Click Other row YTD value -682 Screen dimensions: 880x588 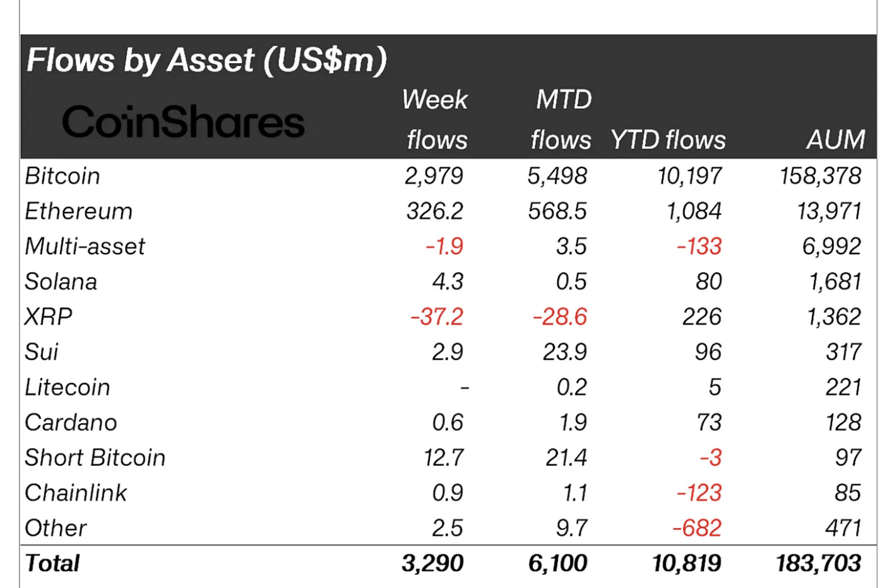(697, 528)
